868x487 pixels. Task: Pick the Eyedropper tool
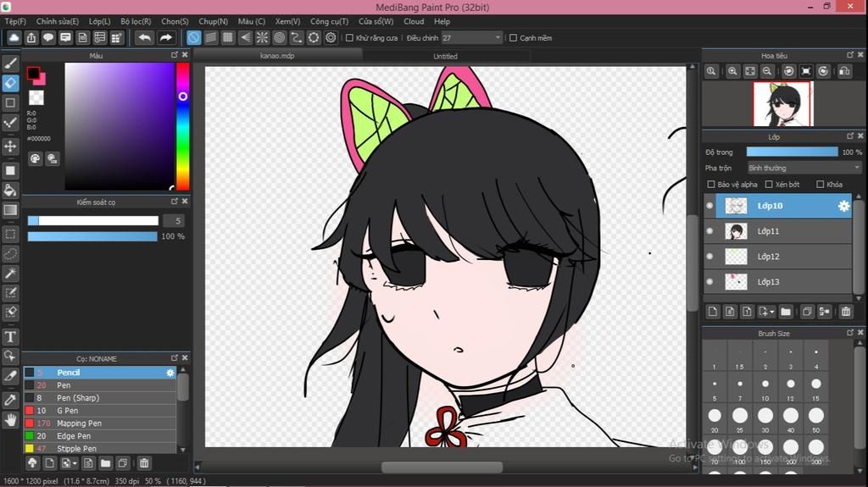[10, 400]
